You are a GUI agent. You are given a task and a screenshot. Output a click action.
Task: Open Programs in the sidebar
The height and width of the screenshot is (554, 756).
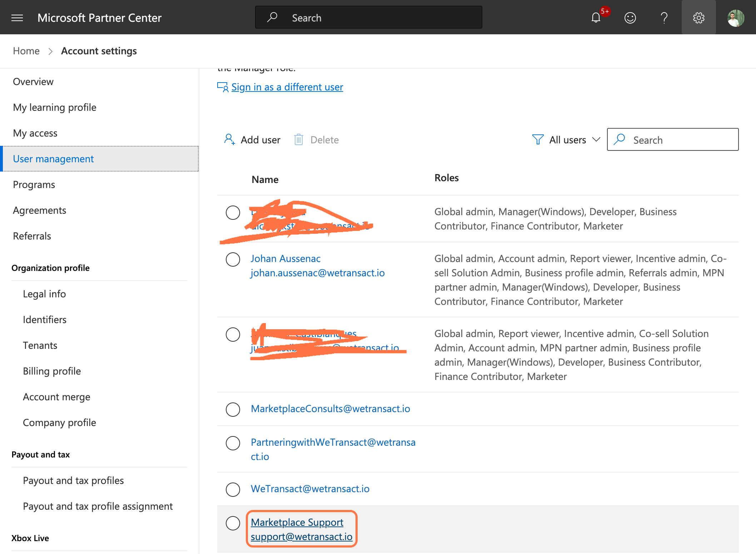tap(34, 185)
